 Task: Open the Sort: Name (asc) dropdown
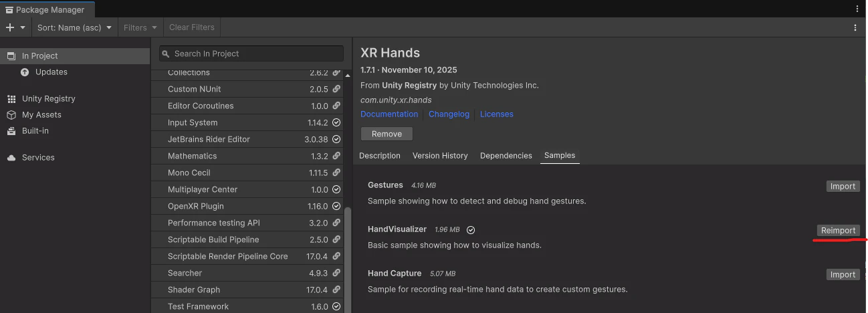tap(74, 27)
